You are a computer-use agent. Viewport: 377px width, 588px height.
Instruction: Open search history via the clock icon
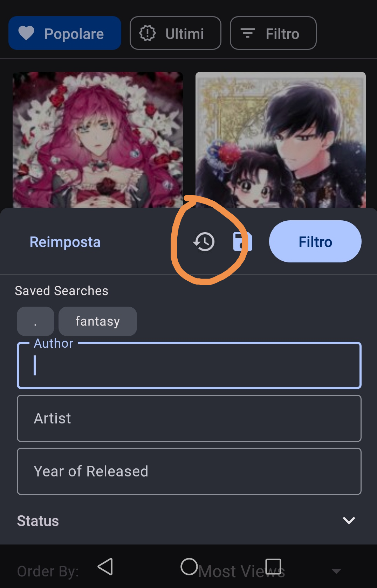(x=204, y=241)
